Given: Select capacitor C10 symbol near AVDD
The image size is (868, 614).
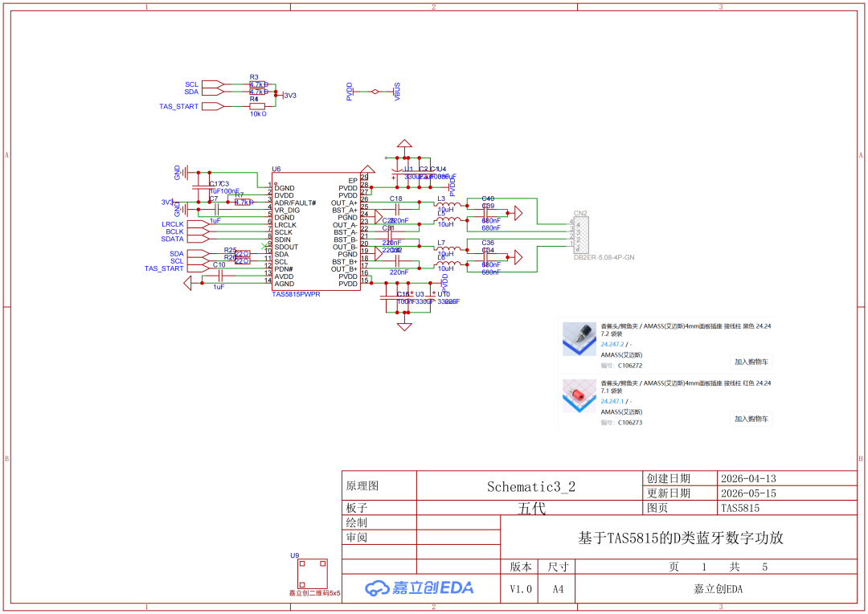Looking at the screenshot, I should tap(220, 276).
